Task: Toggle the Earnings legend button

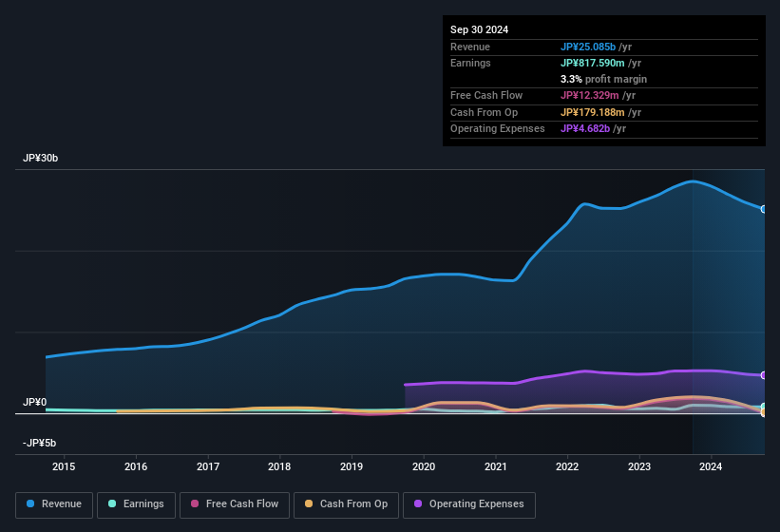Action: 136,504
